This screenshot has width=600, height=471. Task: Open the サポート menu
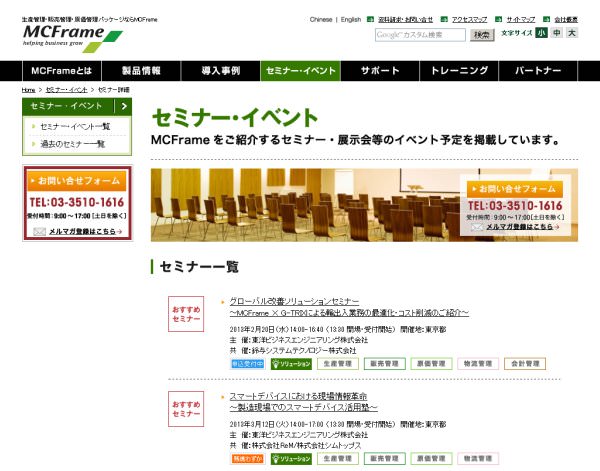click(x=380, y=71)
